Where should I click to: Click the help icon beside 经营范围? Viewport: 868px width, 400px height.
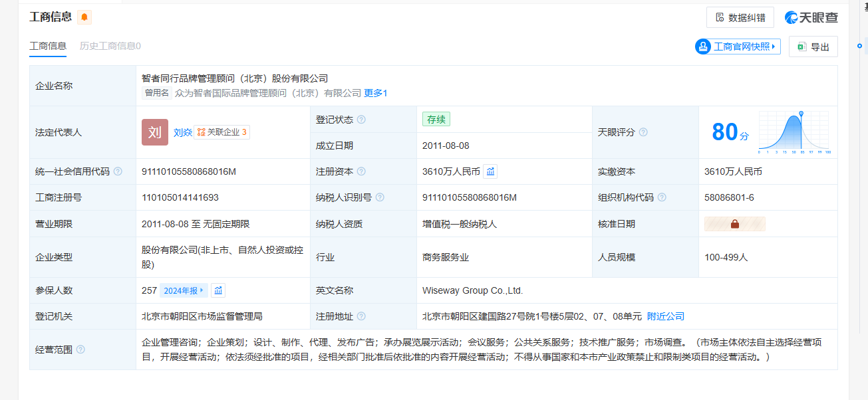[80, 350]
